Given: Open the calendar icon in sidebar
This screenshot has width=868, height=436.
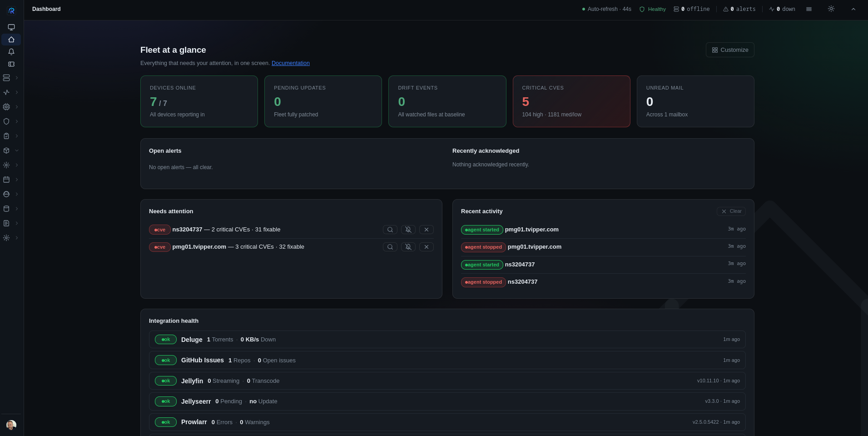Looking at the screenshot, I should pos(6,180).
